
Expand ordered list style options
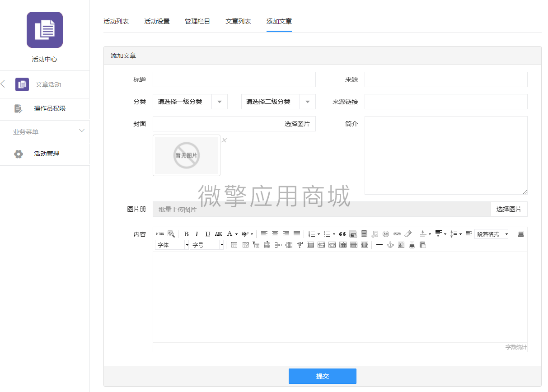318,234
